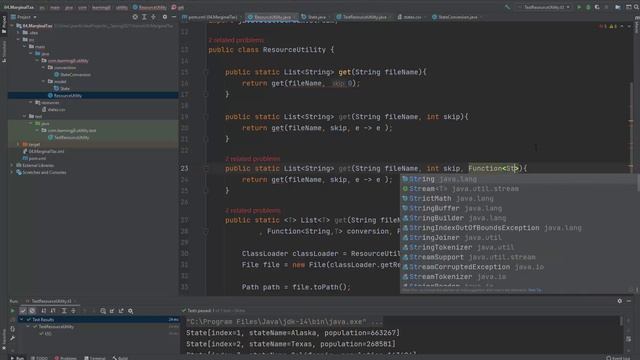The width and height of the screenshot is (640, 360).
Task: Run TestResourceUtility with green play icon in top toolbar
Action: click(x=579, y=7)
